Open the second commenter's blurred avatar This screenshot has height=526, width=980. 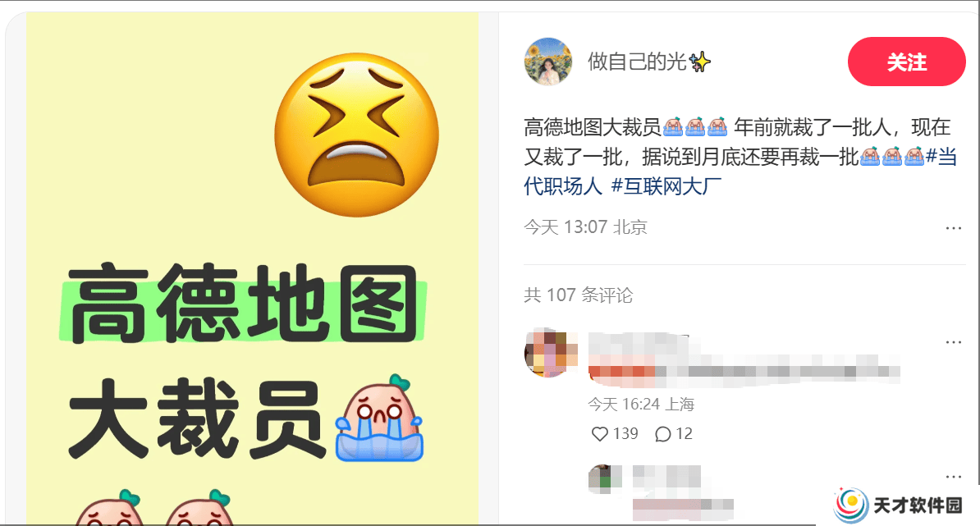[x=604, y=479]
